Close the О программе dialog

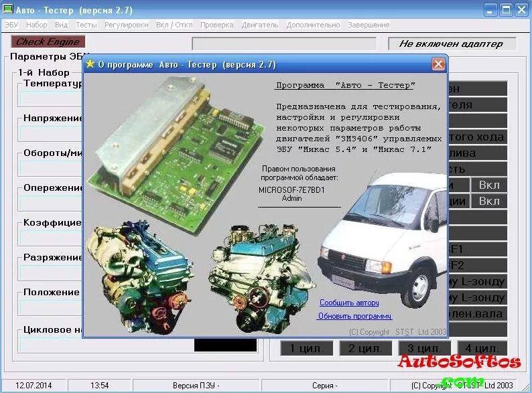coord(438,64)
